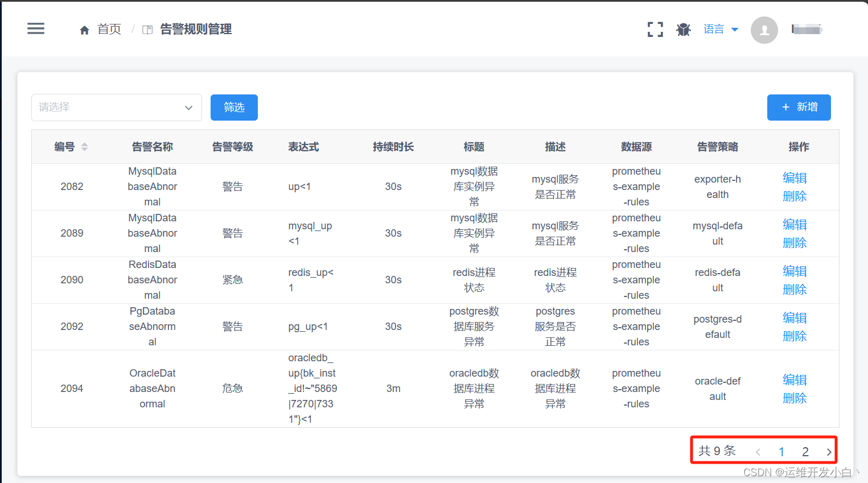Click the 3m duration cell
Viewport: 868px width, 483px height.
[393, 389]
